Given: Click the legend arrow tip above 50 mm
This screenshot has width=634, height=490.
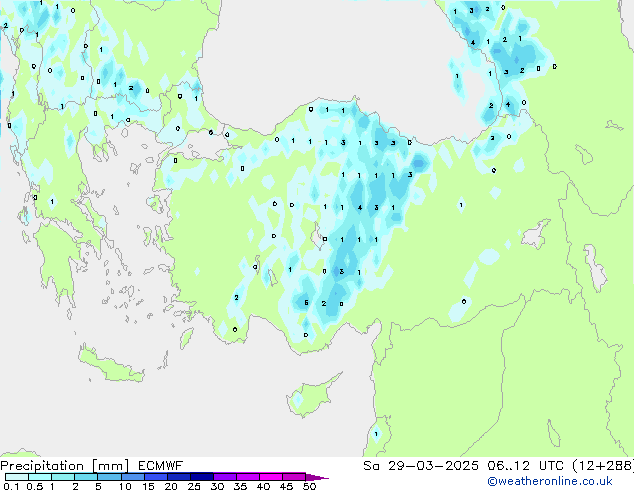Looking at the screenshot, I should (317, 477).
